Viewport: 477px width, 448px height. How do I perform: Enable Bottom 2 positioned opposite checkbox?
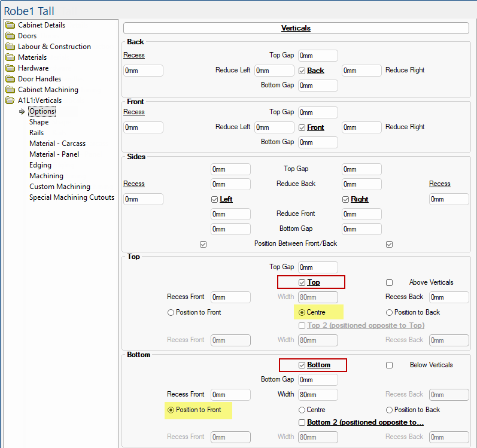point(302,422)
